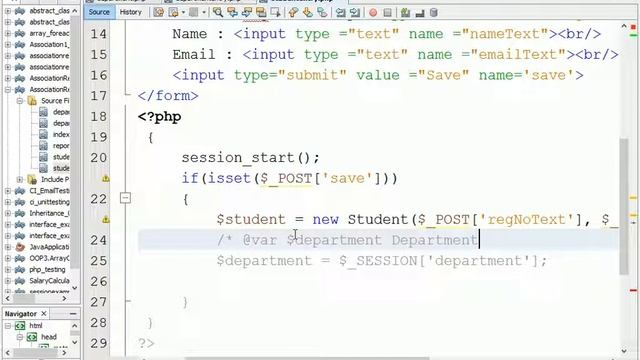Screen dimensions: 640x360
Task: Click the </form> tag on line 17
Action: tap(168, 96)
